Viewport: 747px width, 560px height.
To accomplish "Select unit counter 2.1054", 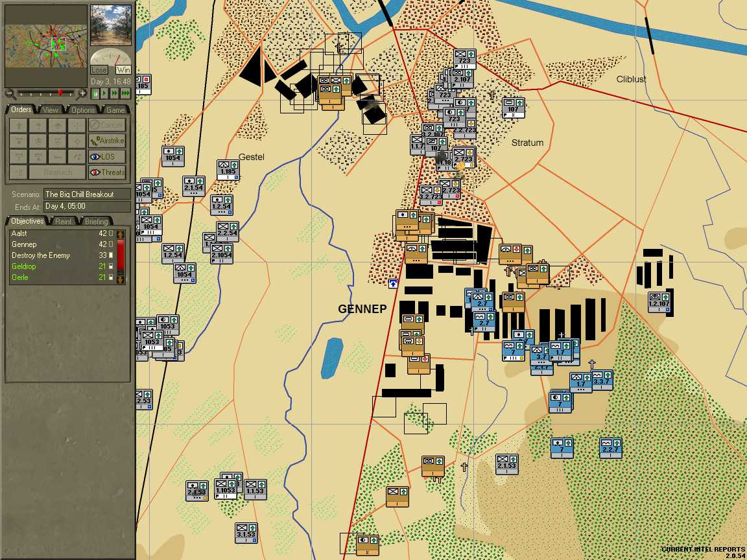I will click(x=222, y=253).
